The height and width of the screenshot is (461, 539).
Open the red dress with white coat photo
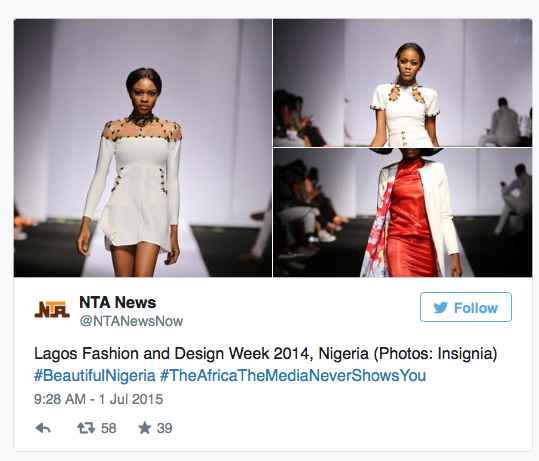pos(403,213)
